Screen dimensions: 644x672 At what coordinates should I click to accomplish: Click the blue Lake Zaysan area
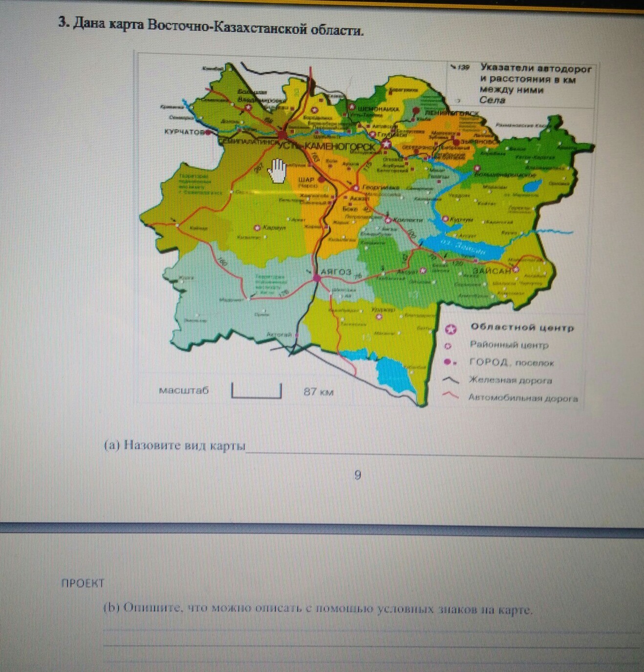[x=459, y=247]
